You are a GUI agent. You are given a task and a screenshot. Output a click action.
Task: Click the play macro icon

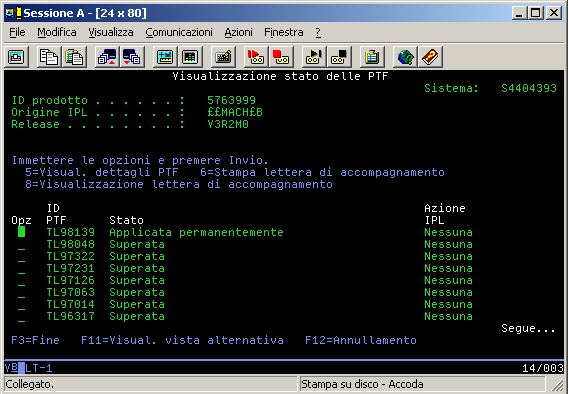pyautogui.click(x=314, y=57)
